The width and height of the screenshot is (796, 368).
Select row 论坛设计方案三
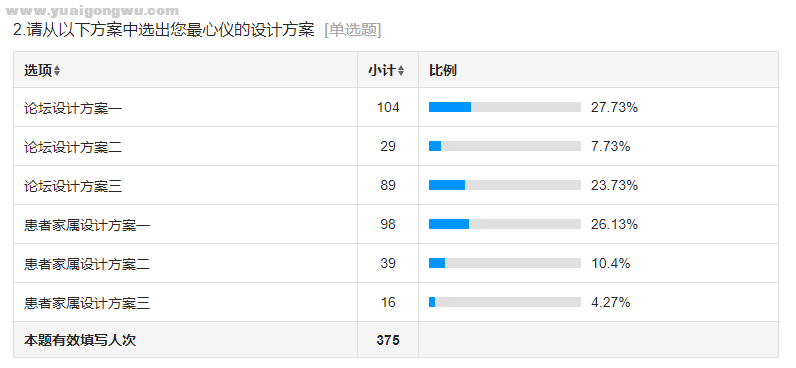[x=396, y=185]
